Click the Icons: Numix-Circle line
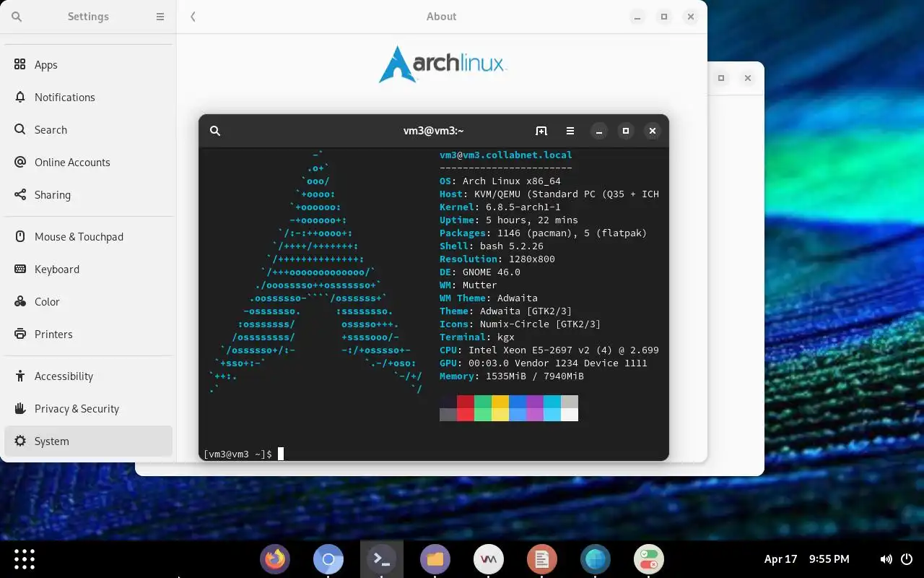Image resolution: width=924 pixels, height=578 pixels. 520,324
